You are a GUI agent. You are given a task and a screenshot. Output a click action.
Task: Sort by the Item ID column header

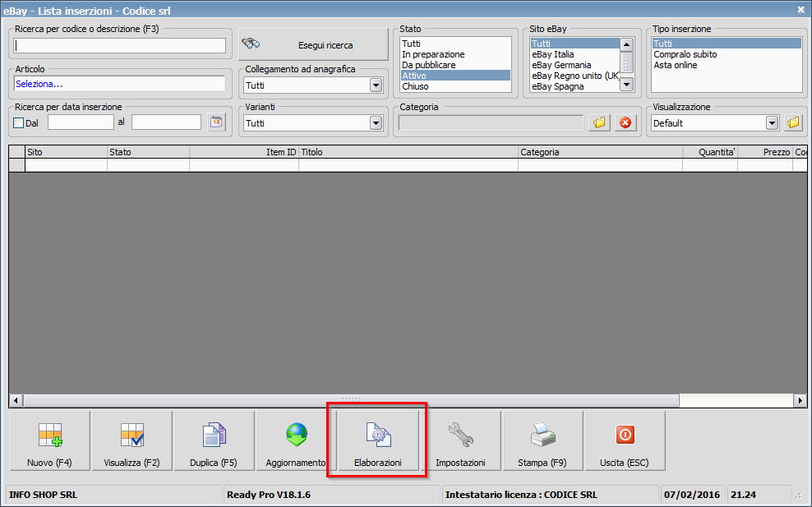[x=244, y=152]
